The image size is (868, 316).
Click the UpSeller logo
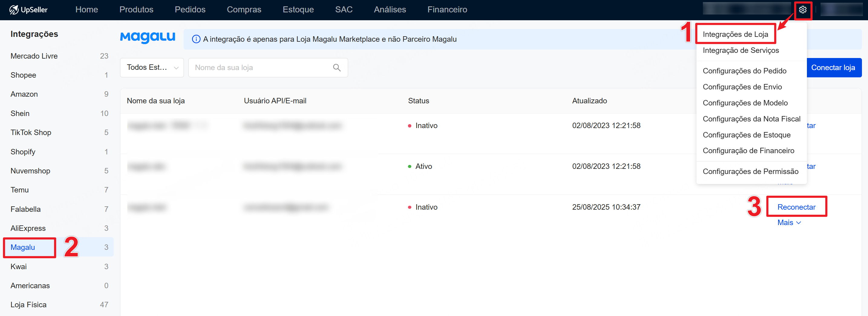28,10
